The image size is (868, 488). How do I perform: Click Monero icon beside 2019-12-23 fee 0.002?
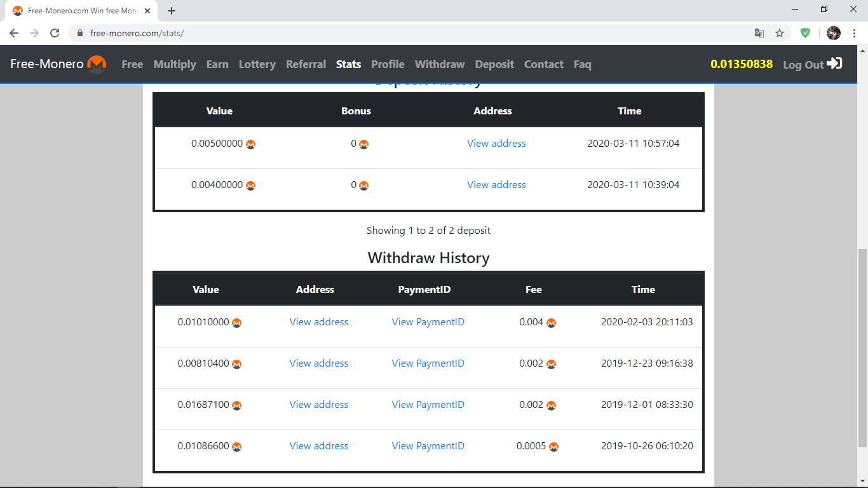pos(552,364)
